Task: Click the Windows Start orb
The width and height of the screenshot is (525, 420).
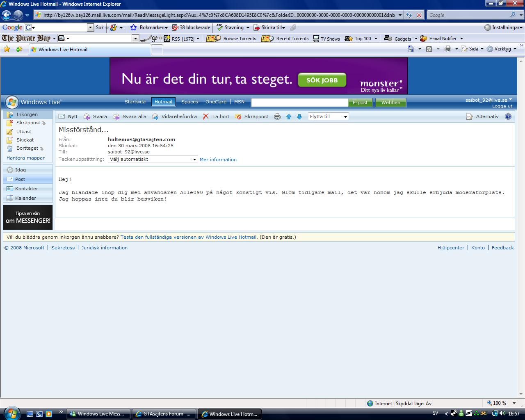Action: click(x=11, y=413)
